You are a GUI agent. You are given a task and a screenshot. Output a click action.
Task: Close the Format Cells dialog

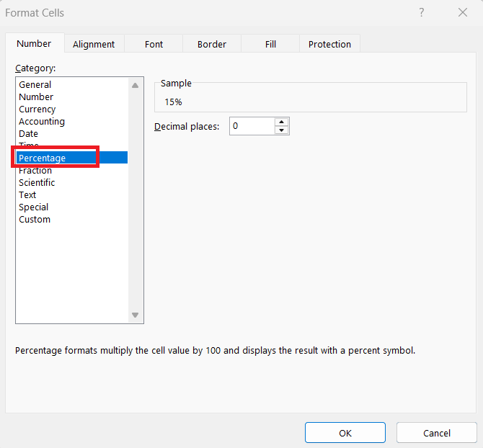click(x=463, y=13)
